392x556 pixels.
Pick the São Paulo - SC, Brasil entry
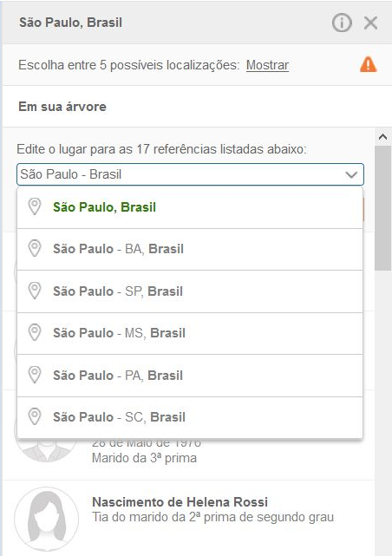[x=190, y=417]
